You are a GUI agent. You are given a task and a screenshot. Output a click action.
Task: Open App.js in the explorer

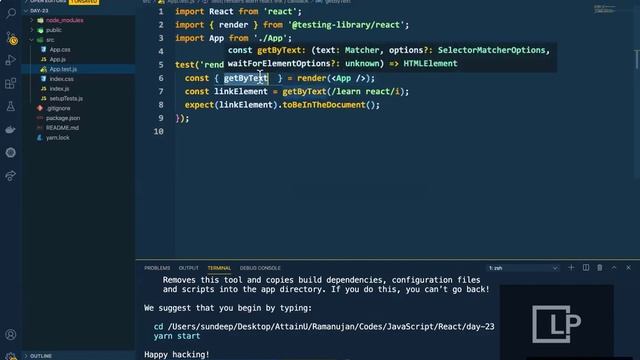click(58, 59)
